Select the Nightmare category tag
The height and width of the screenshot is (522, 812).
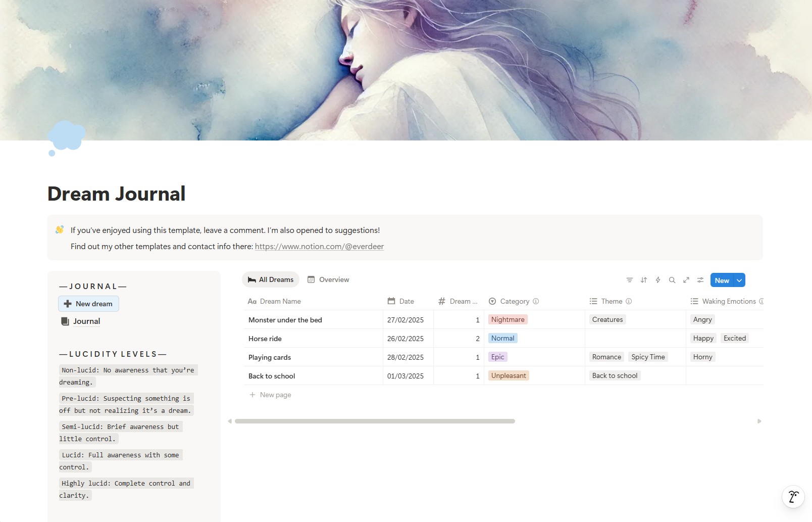[507, 319]
